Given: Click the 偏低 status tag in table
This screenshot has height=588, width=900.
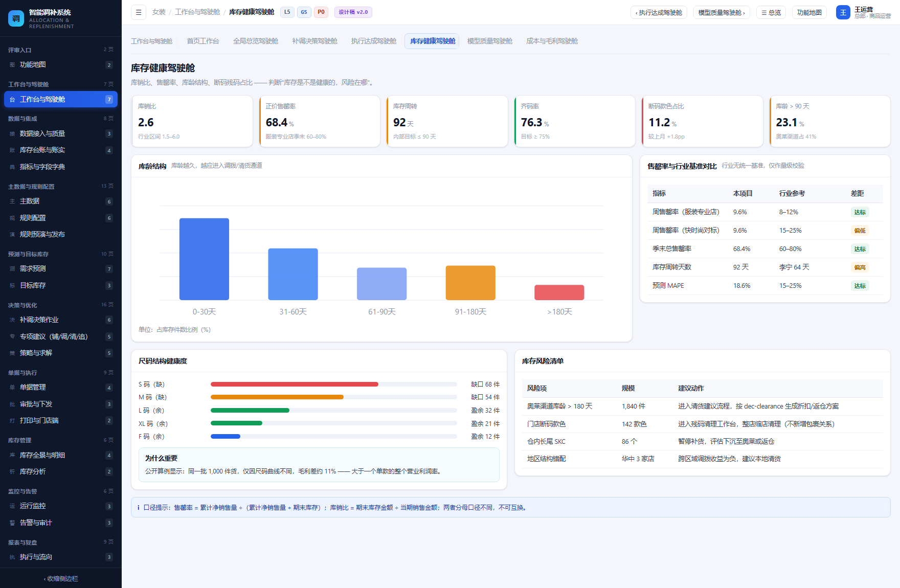Looking at the screenshot, I should [860, 231].
